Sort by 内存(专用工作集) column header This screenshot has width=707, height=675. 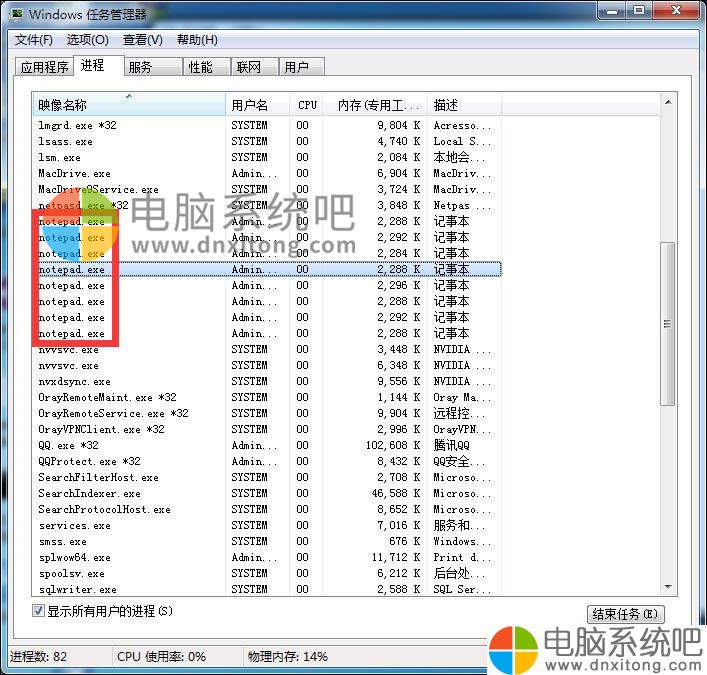point(376,105)
